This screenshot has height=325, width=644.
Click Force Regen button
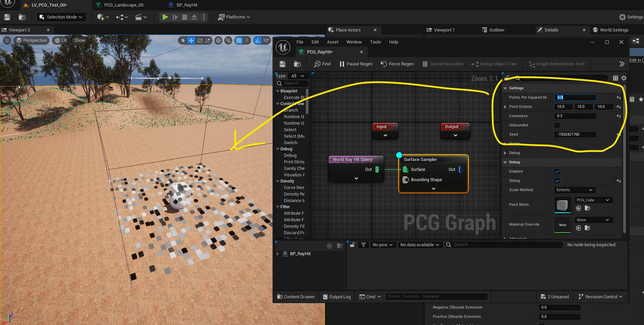(397, 64)
